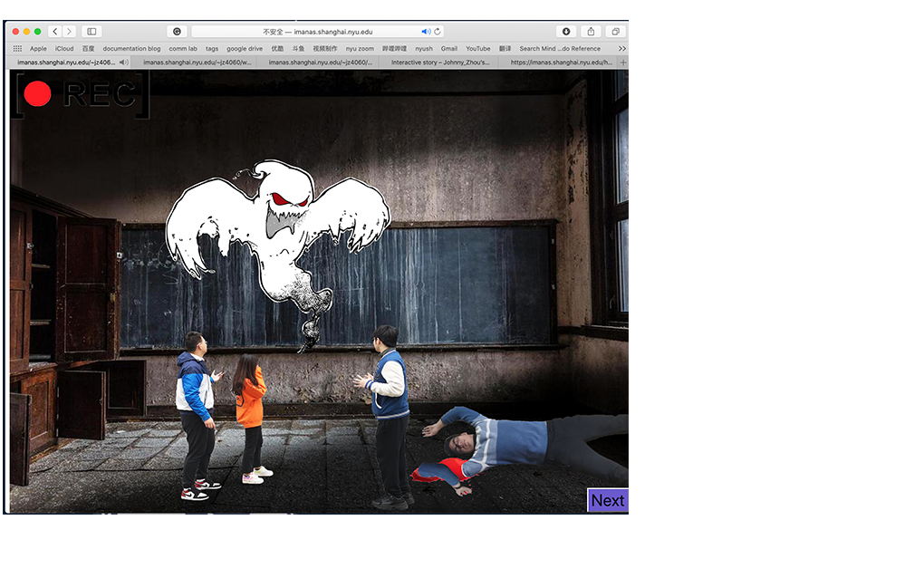The height and width of the screenshot is (578, 924).
Task: Click the address bar URL field
Action: pos(317,32)
